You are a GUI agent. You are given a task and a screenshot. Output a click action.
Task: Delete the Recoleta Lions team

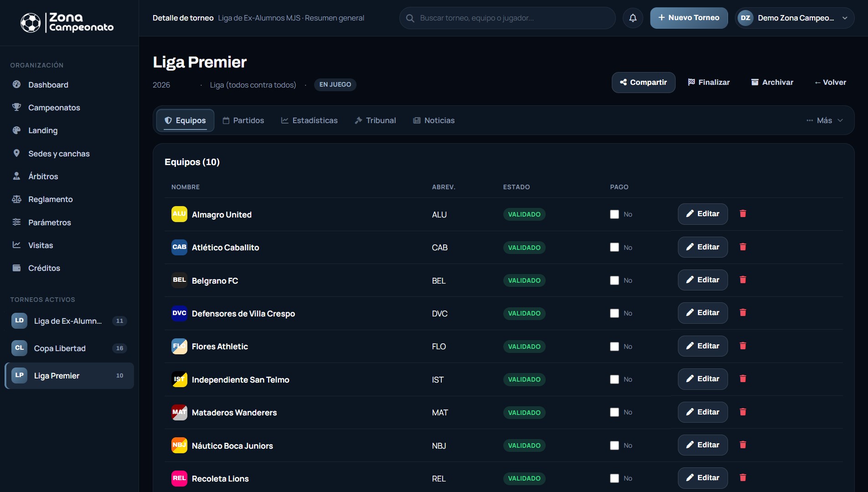pyautogui.click(x=743, y=478)
